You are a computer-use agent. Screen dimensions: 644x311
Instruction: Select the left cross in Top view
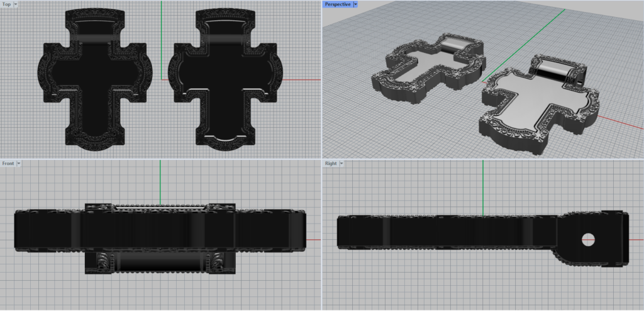96,82
